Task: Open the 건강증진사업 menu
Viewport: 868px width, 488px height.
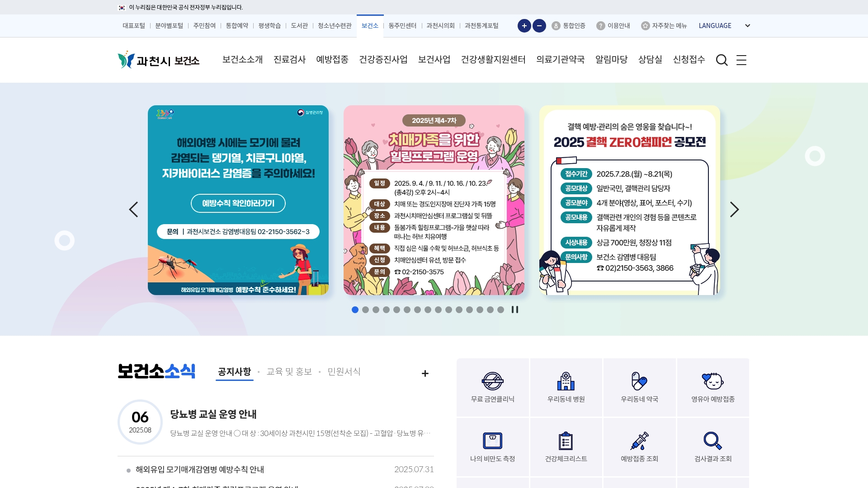Action: click(383, 60)
